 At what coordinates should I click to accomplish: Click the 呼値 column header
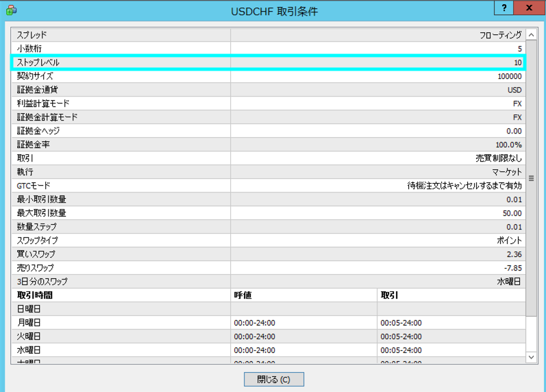pos(243,295)
